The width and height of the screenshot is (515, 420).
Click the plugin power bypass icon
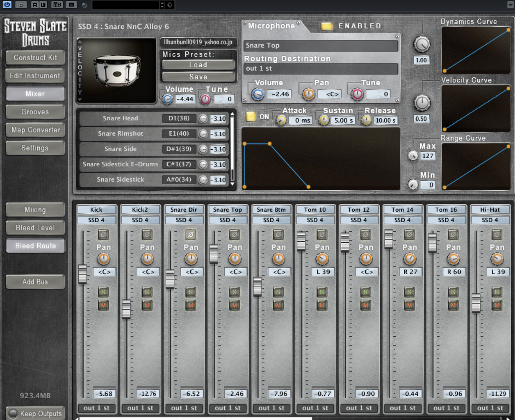(x=7, y=5)
